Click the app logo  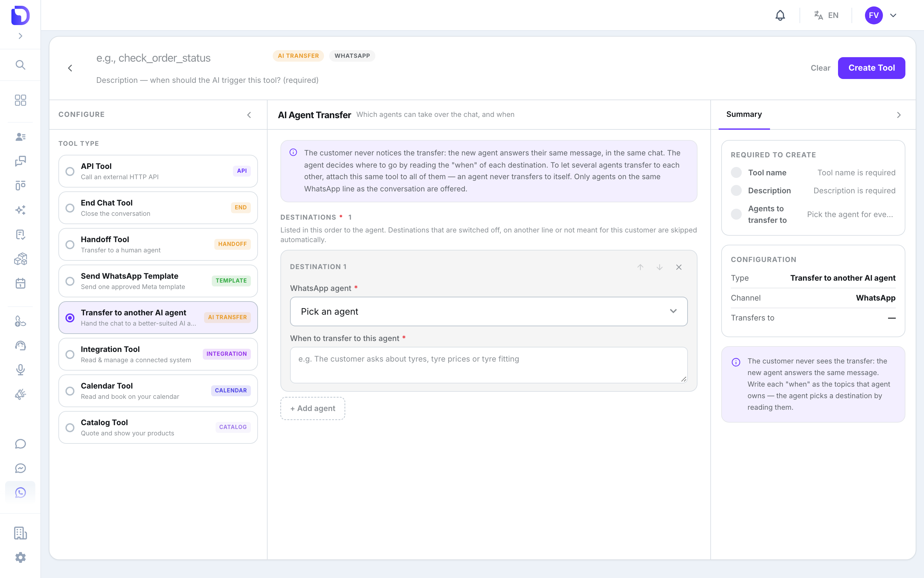click(21, 15)
